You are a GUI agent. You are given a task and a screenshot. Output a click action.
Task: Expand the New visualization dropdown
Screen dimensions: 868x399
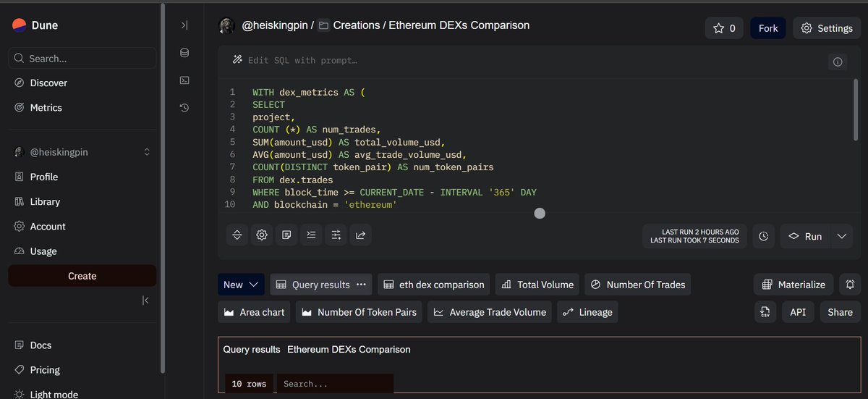click(241, 285)
